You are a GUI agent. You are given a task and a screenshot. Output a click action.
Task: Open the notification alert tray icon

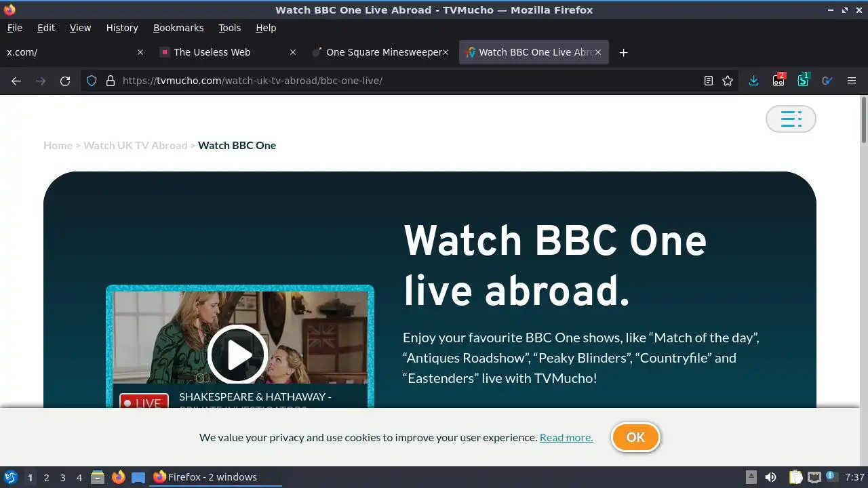point(833,477)
